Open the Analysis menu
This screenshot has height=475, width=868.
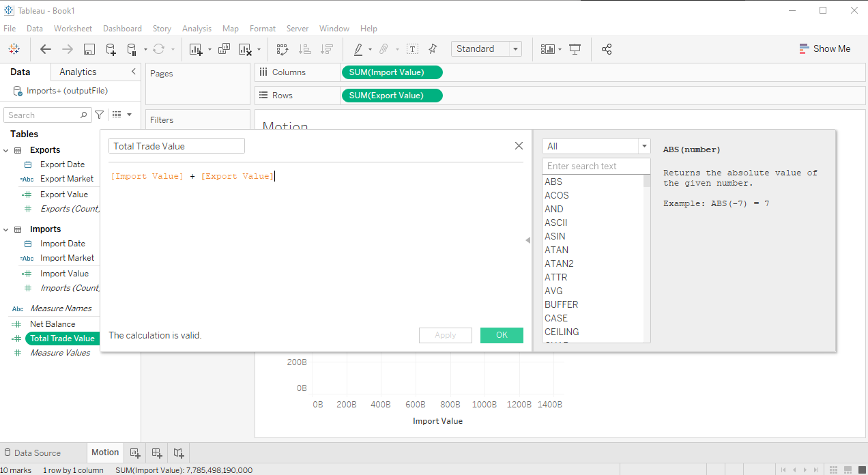(197, 29)
